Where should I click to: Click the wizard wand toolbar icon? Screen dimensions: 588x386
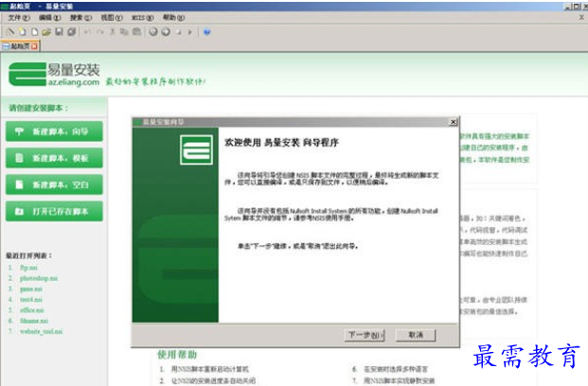tap(10, 32)
